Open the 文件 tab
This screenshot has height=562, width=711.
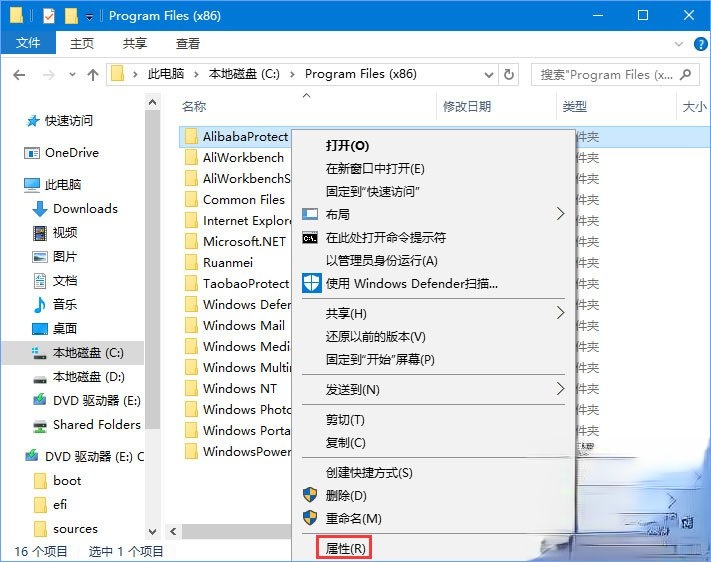pos(28,43)
